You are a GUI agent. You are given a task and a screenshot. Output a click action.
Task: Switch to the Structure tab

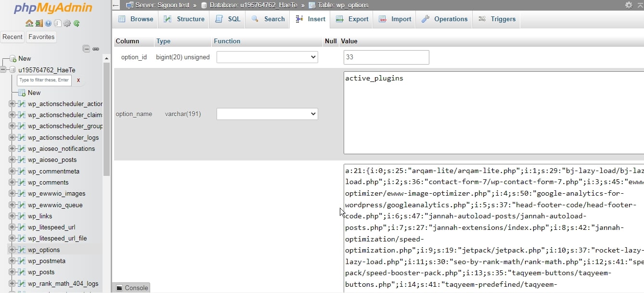(184, 19)
